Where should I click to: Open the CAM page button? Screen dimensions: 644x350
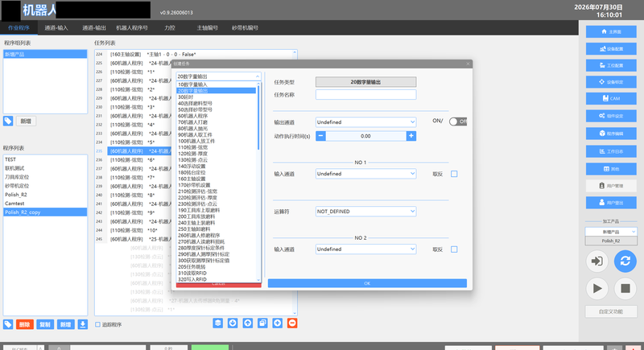pyautogui.click(x=611, y=98)
